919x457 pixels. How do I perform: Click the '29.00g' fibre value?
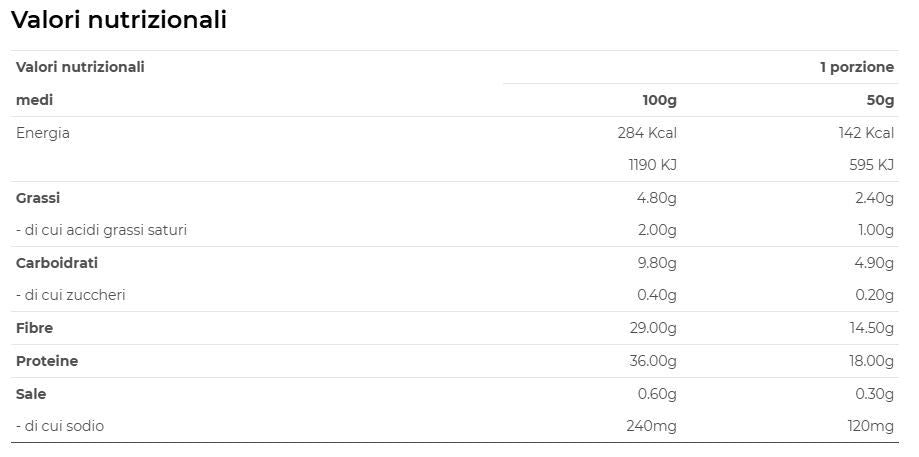(x=651, y=328)
